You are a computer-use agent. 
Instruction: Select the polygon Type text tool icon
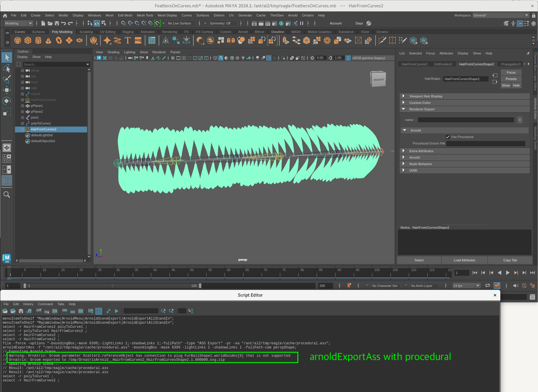pyautogui.click(x=127, y=41)
